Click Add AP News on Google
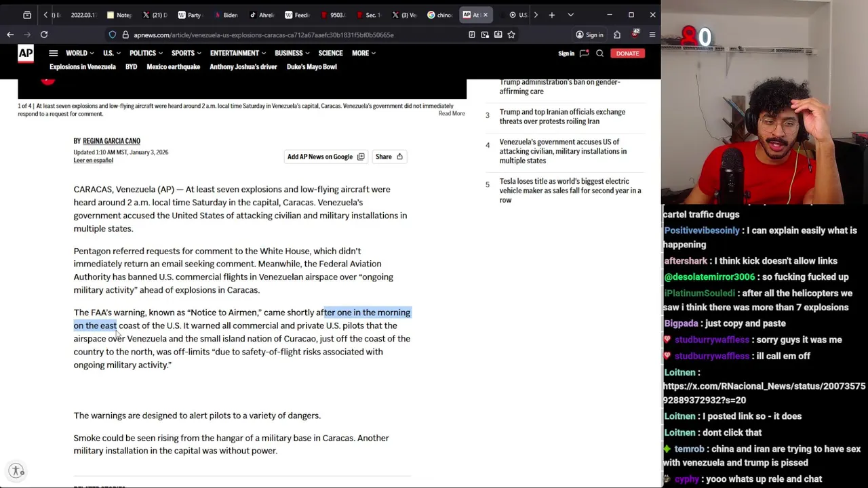The width and height of the screenshot is (868, 488). (325, 157)
